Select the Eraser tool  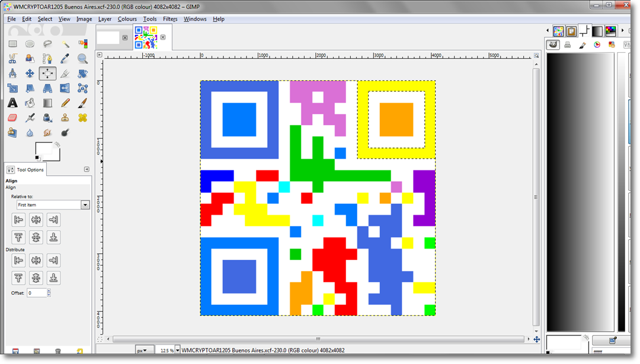[x=12, y=118]
